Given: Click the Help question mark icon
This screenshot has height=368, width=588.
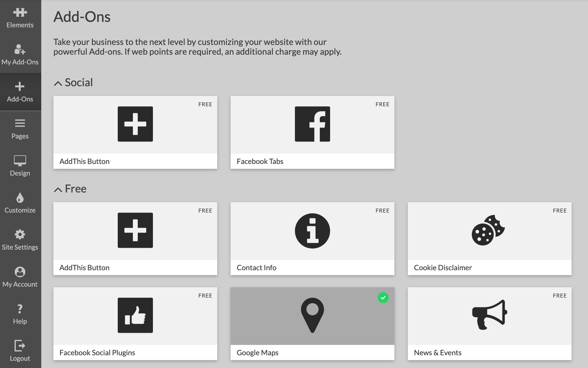Looking at the screenshot, I should coord(20,309).
